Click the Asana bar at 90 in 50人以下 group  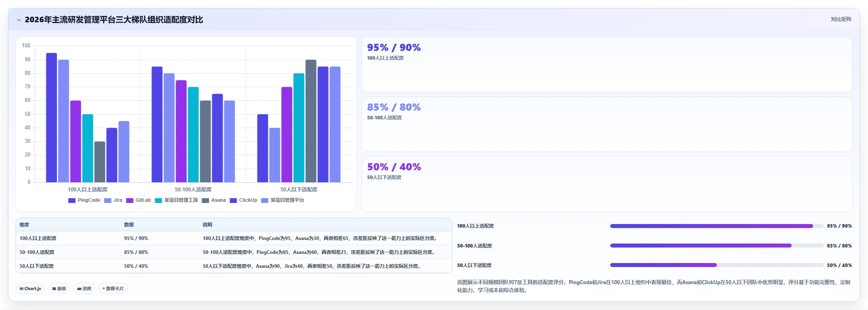(x=311, y=121)
